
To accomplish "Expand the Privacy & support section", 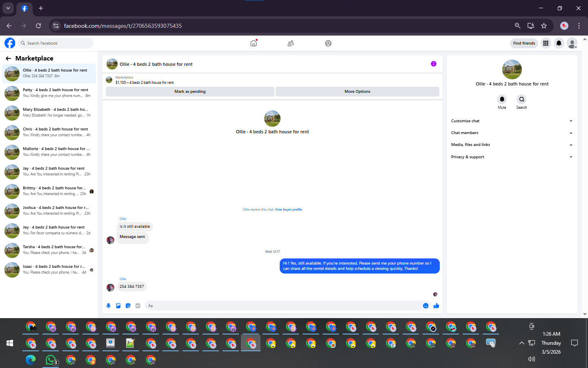I will [x=512, y=157].
